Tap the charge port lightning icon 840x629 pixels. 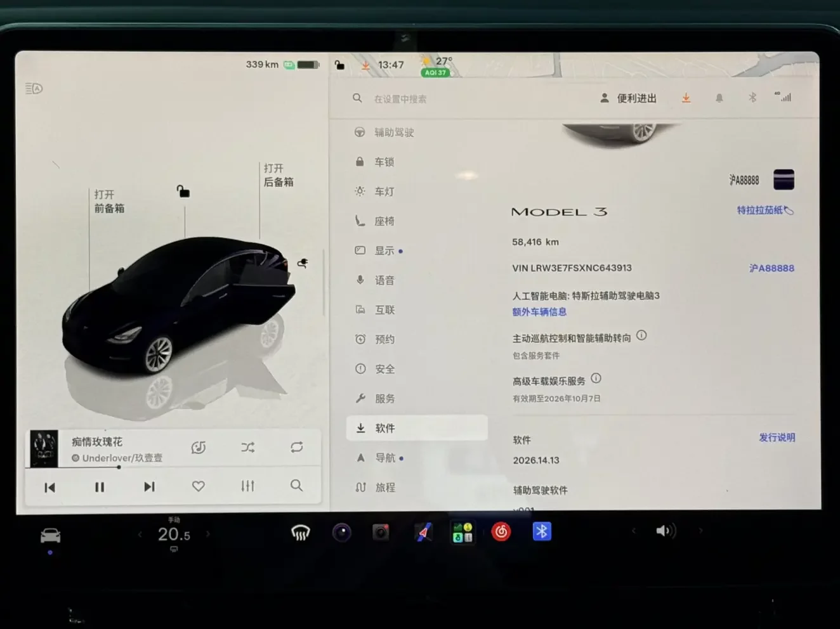click(303, 263)
